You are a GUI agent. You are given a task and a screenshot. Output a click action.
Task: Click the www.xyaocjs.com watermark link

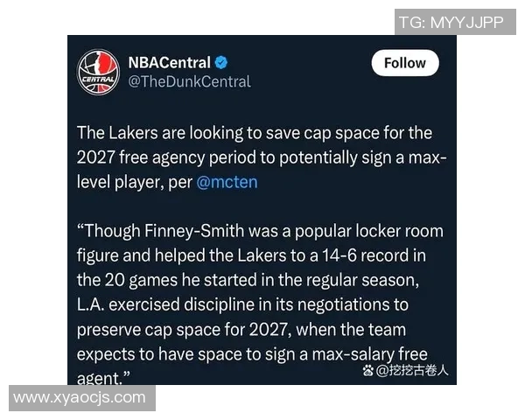pos(80,398)
